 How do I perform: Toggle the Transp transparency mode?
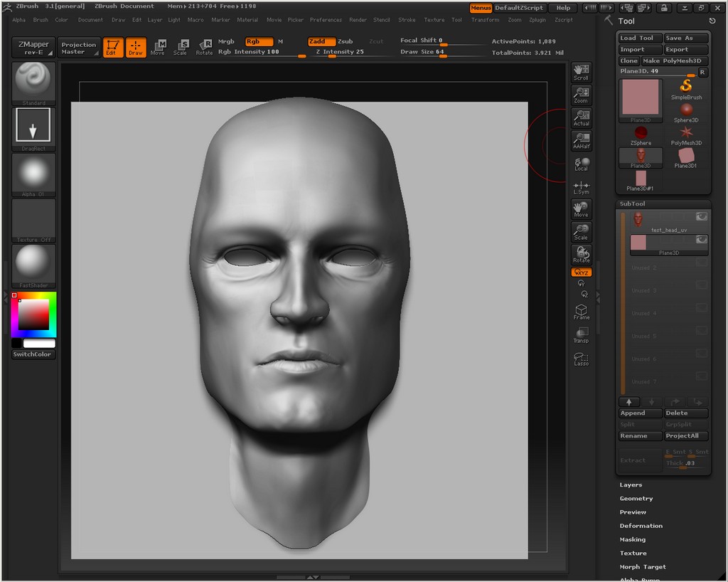[581, 335]
